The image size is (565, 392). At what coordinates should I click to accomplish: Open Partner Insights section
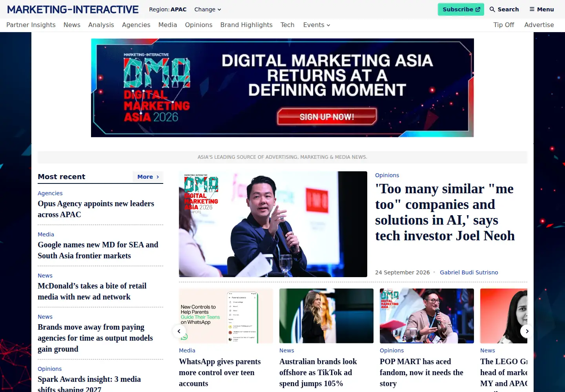click(x=31, y=25)
